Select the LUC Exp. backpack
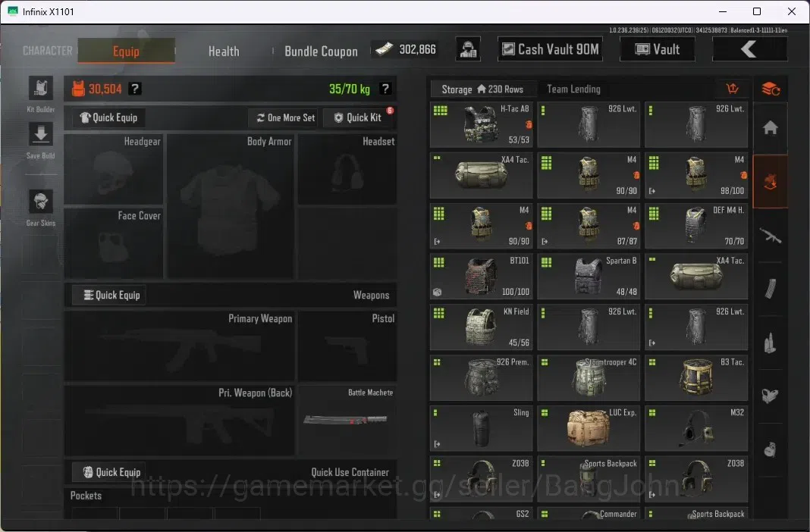Screen dimensions: 810x532 pyautogui.click(x=589, y=428)
